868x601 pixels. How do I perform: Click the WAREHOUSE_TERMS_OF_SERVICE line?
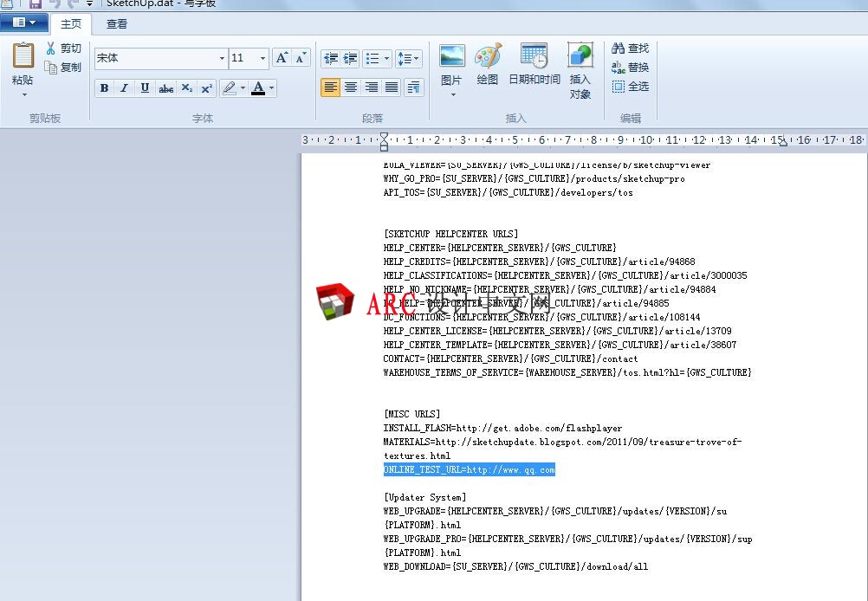pyautogui.click(x=567, y=372)
